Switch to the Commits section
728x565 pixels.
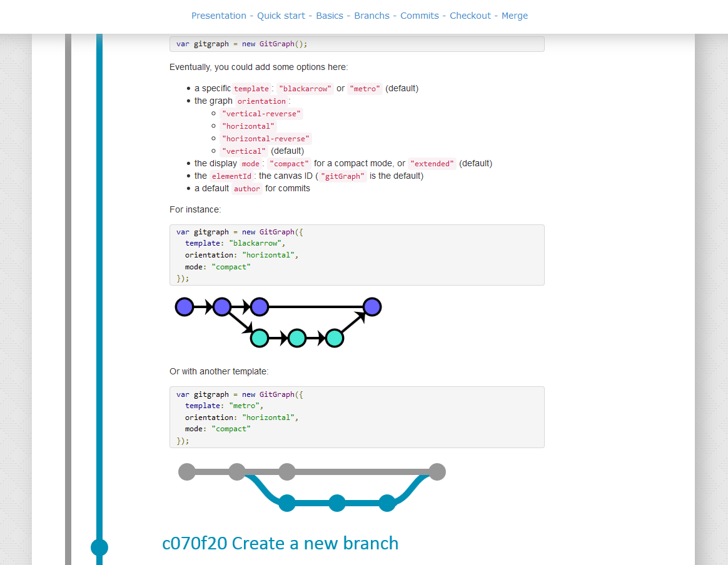420,15
